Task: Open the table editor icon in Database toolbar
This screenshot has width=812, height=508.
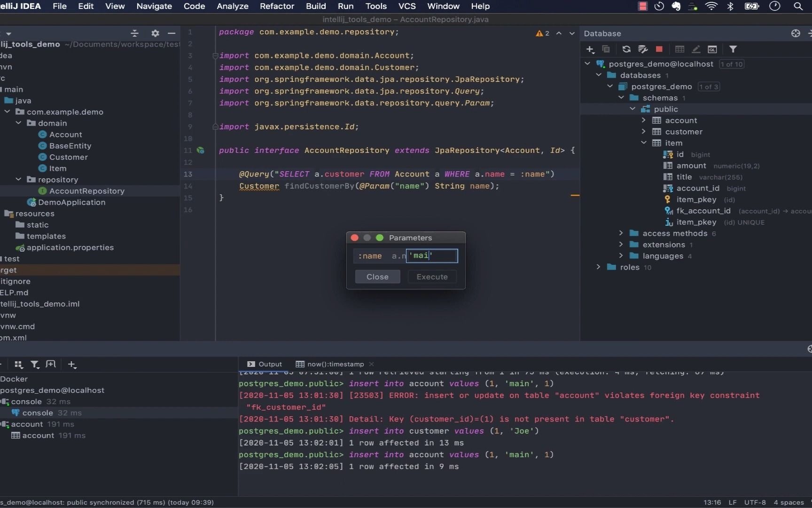Action: point(679,49)
